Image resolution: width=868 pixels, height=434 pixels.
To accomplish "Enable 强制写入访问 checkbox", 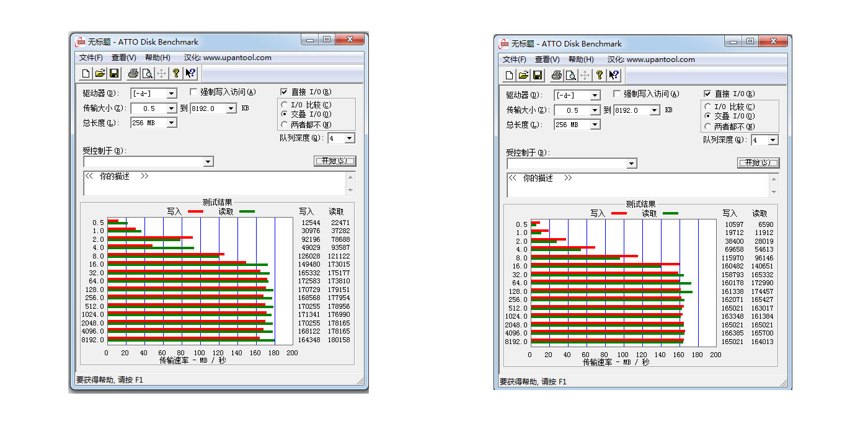I will (194, 91).
